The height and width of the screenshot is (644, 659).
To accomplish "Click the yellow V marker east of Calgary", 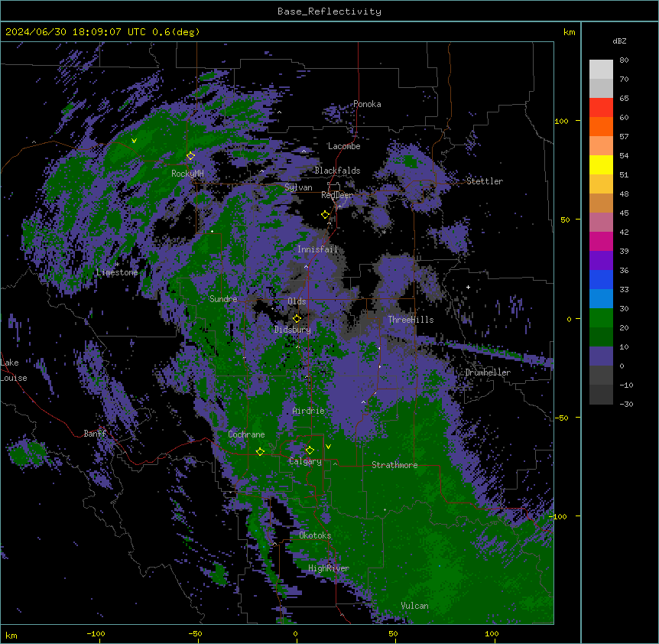I will 328,447.
